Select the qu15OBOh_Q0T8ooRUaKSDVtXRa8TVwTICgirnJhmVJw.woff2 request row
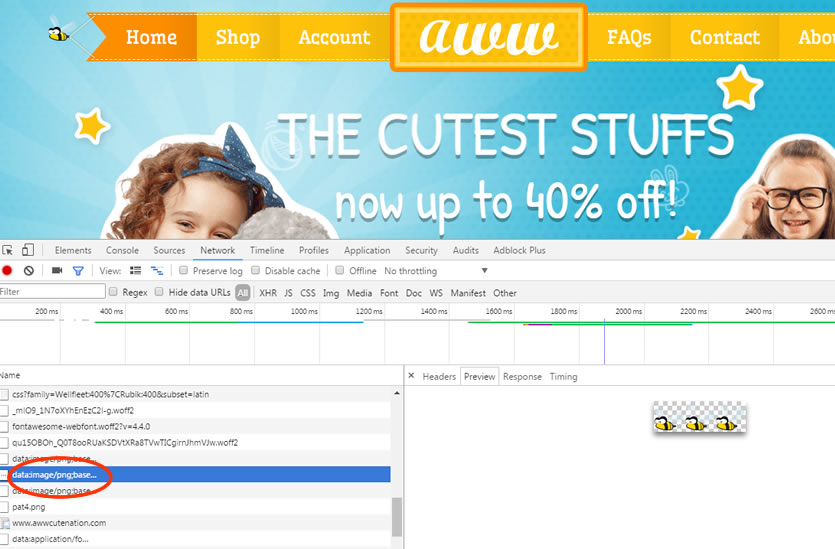 [x=195, y=442]
